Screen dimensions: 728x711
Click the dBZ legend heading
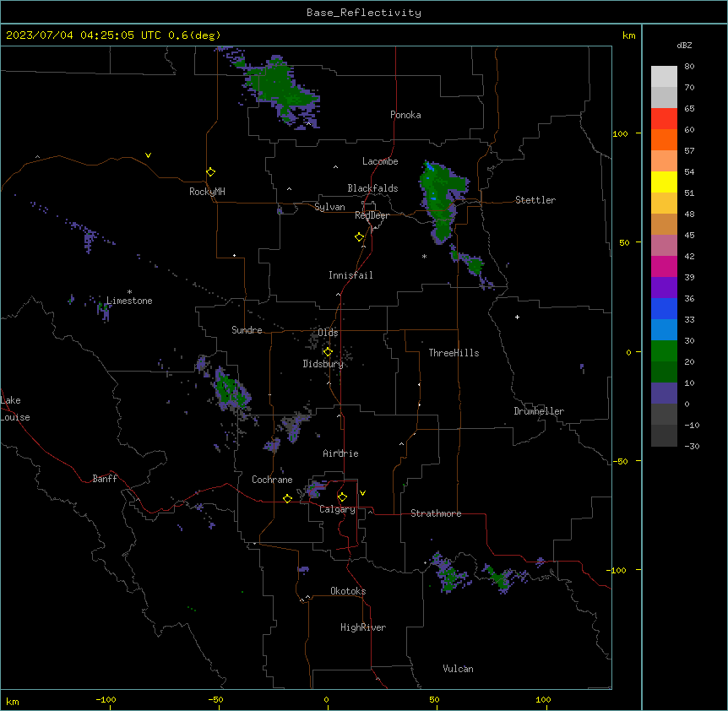click(684, 45)
